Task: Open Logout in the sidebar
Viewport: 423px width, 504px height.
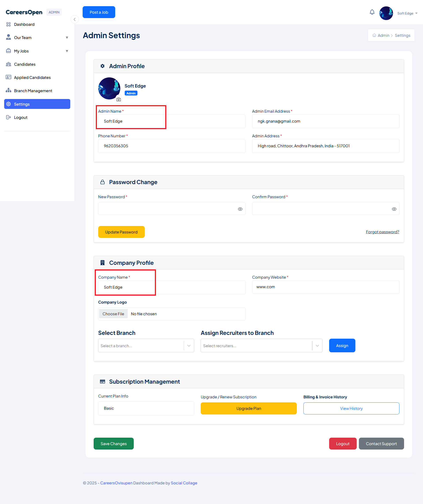Action: coord(21,117)
